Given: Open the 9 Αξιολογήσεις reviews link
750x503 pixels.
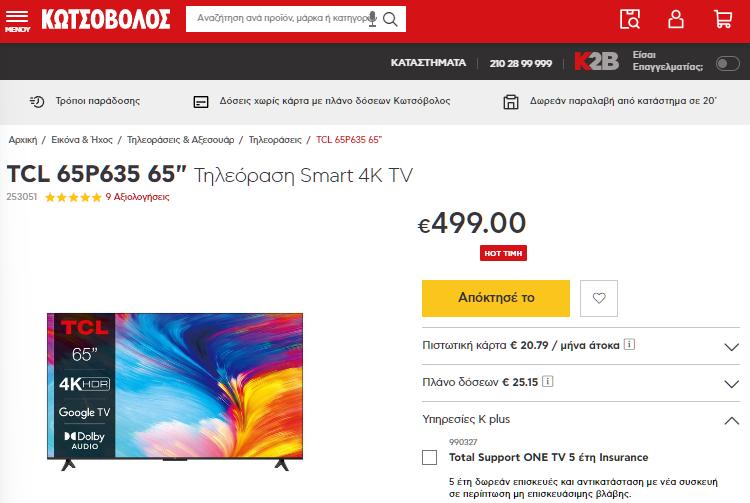Looking at the screenshot, I should [x=137, y=197].
